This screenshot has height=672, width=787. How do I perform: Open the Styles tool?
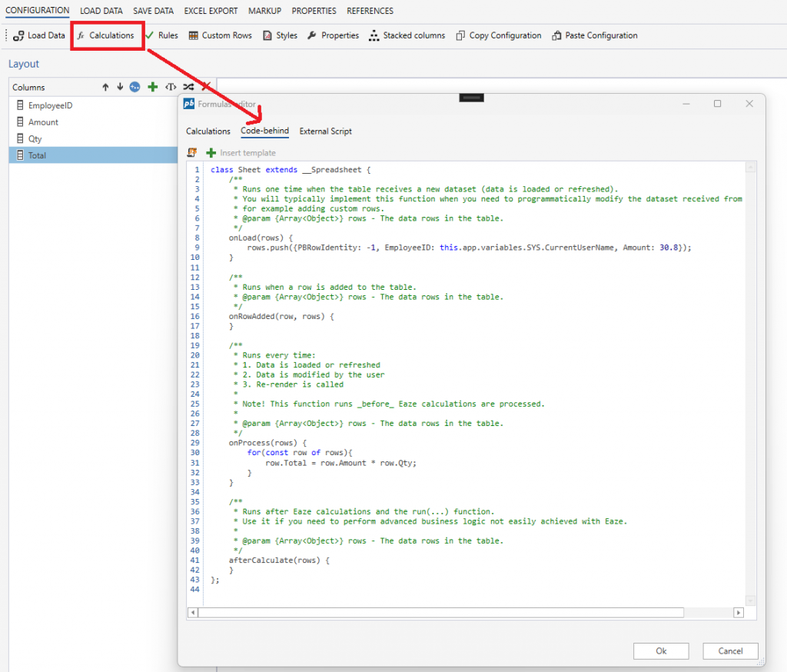pyautogui.click(x=281, y=35)
